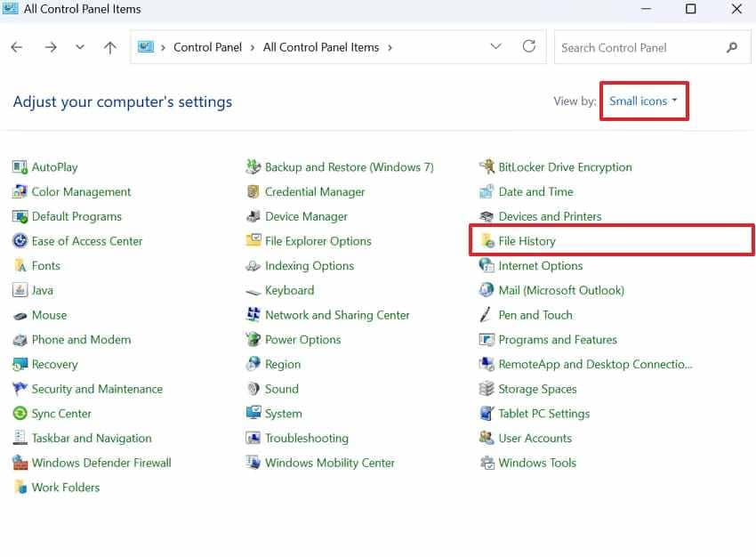756x557 pixels.
Task: Open the System link
Action: pyautogui.click(x=284, y=414)
